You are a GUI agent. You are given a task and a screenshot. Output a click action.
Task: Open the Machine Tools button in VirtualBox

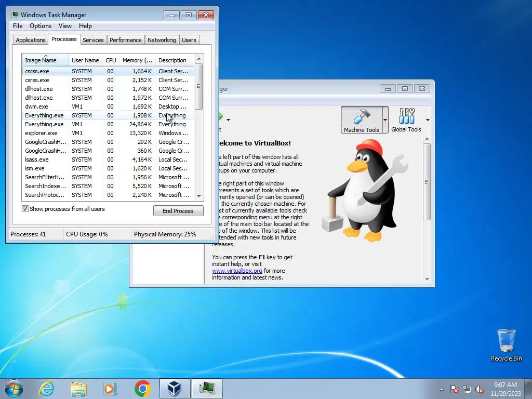tap(362, 120)
